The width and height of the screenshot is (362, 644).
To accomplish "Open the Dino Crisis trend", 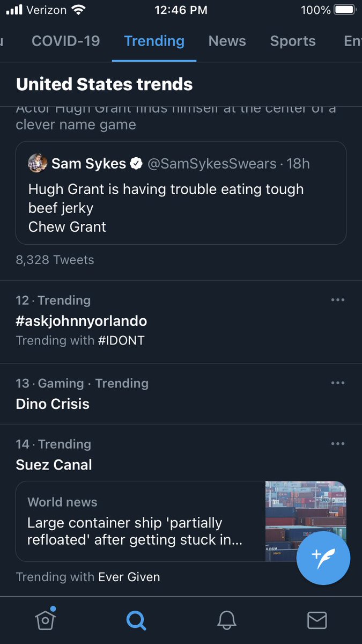I will pos(53,404).
